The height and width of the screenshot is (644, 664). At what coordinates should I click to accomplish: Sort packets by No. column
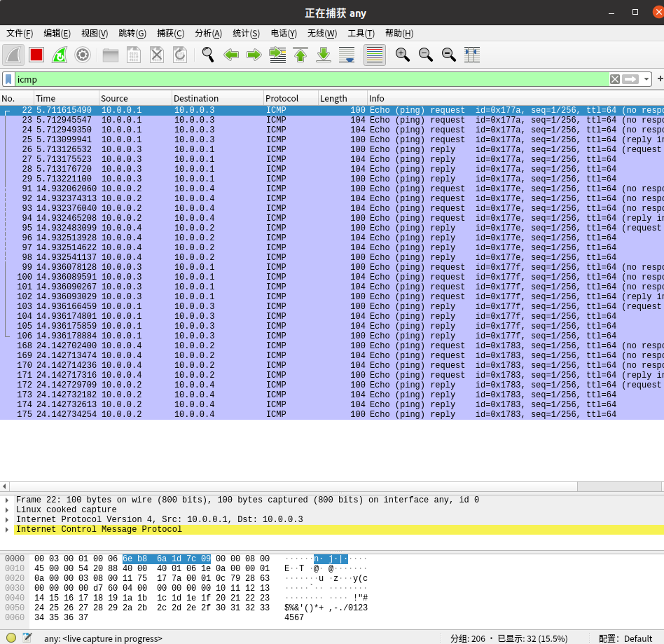pyautogui.click(x=17, y=98)
